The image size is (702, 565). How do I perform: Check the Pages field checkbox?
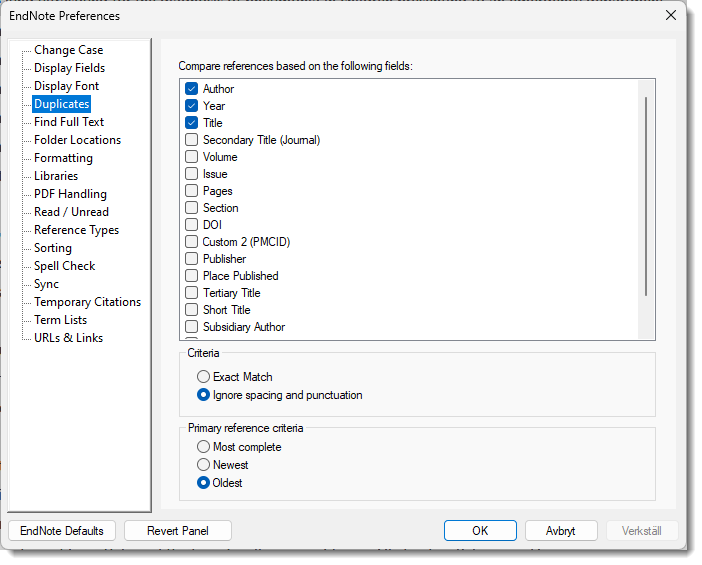point(192,191)
